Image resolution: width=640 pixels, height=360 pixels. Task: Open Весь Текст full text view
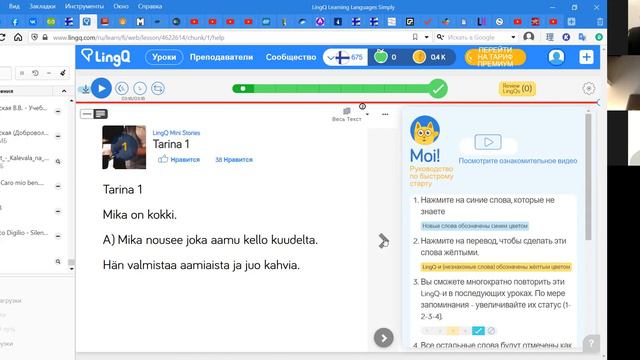[347, 115]
